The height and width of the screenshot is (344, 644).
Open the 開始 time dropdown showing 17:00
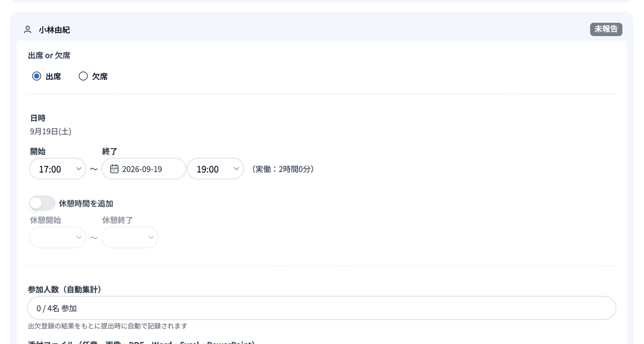[58, 169]
